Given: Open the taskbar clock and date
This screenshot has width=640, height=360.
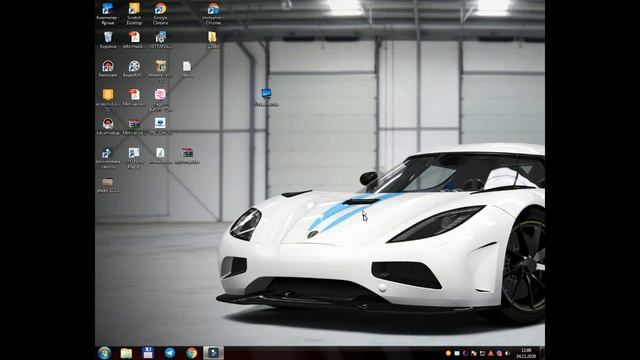Looking at the screenshot, I should tap(526, 353).
